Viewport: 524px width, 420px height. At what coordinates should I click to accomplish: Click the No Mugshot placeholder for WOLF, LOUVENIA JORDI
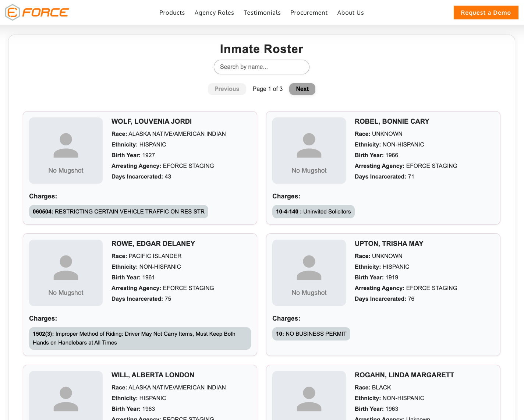point(65,150)
